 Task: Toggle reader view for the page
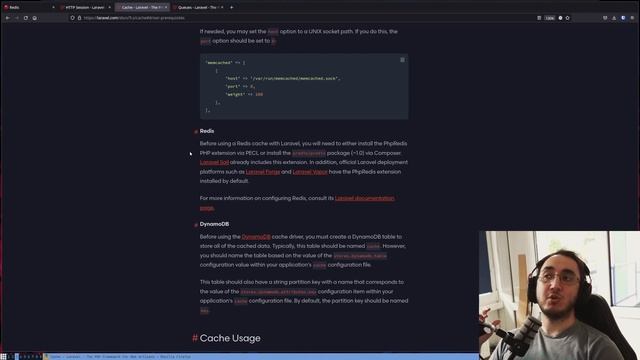coord(539,18)
